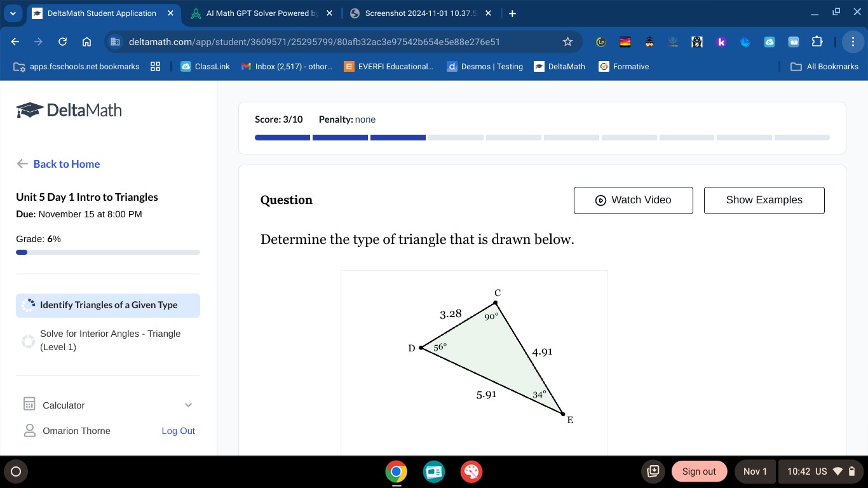The image size is (868, 488).
Task: Click Watch Video button
Action: 633,200
